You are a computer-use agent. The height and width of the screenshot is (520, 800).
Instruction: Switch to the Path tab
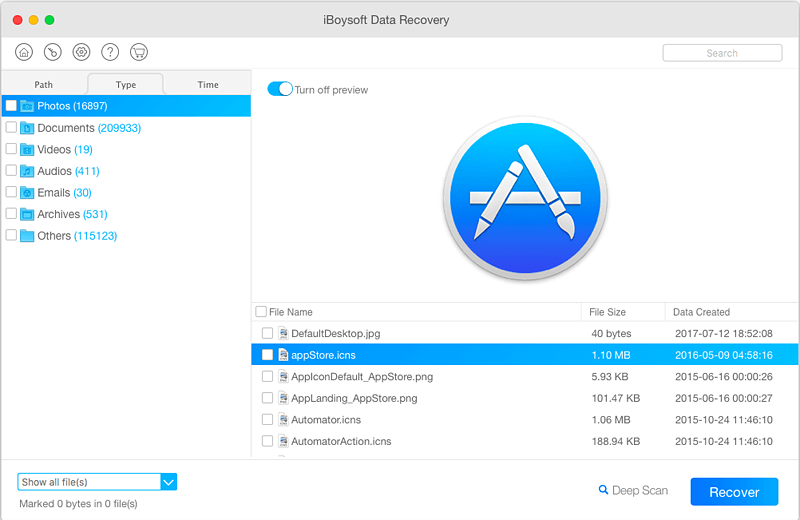tap(44, 85)
